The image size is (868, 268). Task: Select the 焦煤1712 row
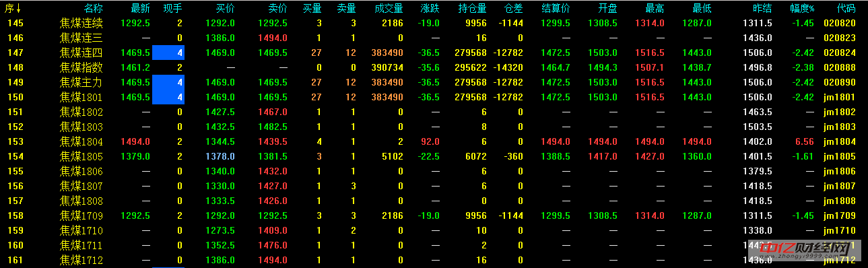point(434,260)
